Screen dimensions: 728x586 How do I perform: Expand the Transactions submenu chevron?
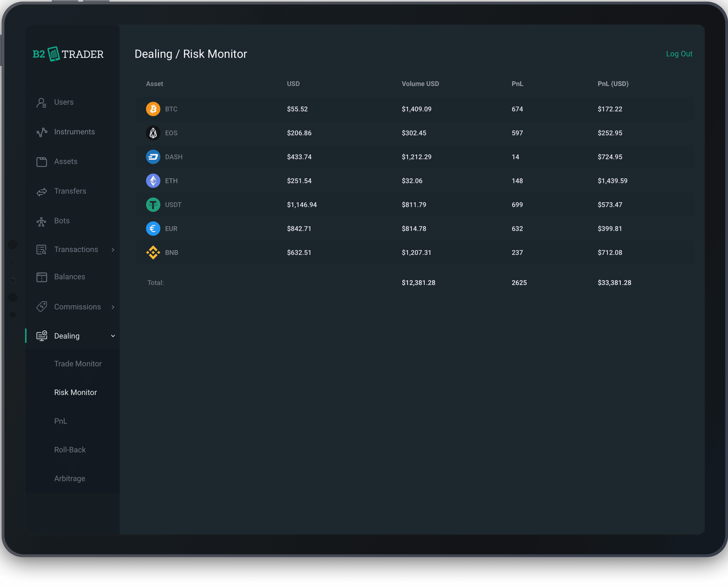[x=113, y=250]
